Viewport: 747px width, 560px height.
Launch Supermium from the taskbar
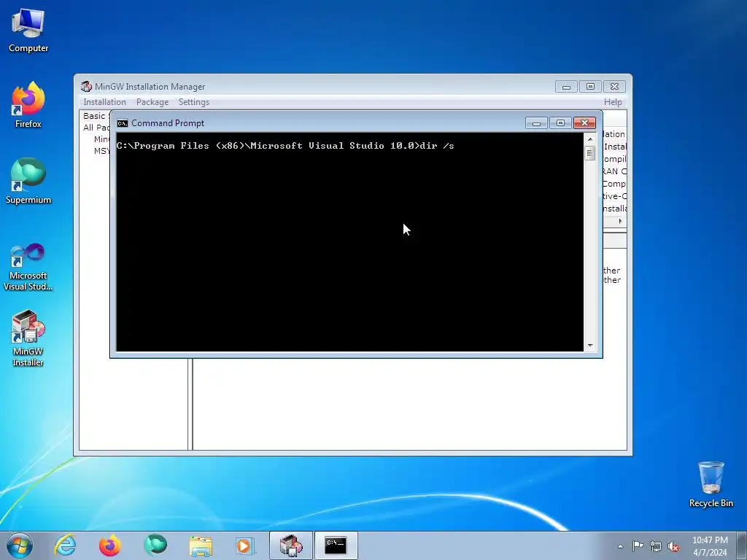[155, 545]
